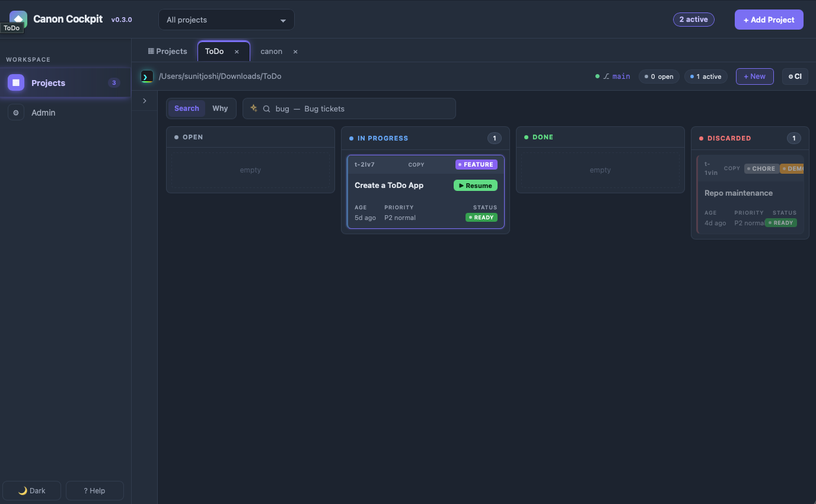This screenshot has height=504, width=816.
Task: Click the 2 active badge in header
Action: pos(694,20)
